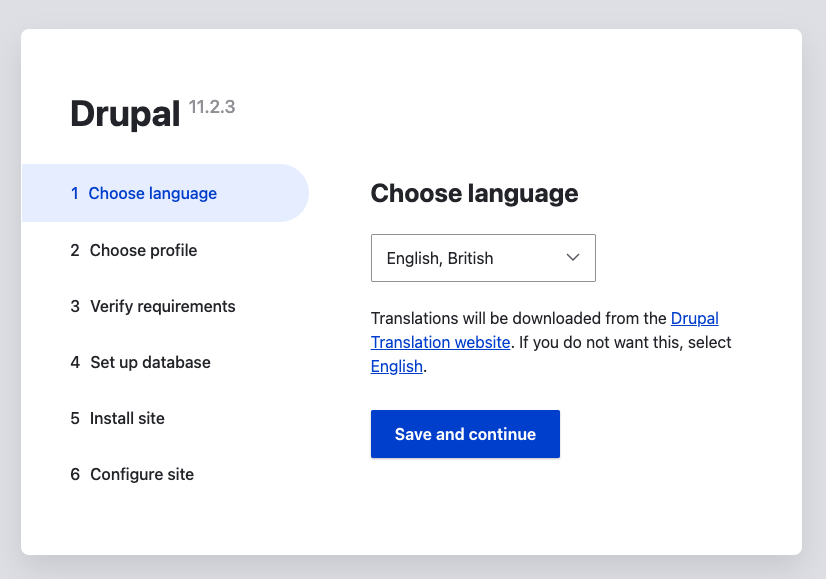Click the number 4 beside Set up database
This screenshot has height=579, width=826.
click(75, 362)
